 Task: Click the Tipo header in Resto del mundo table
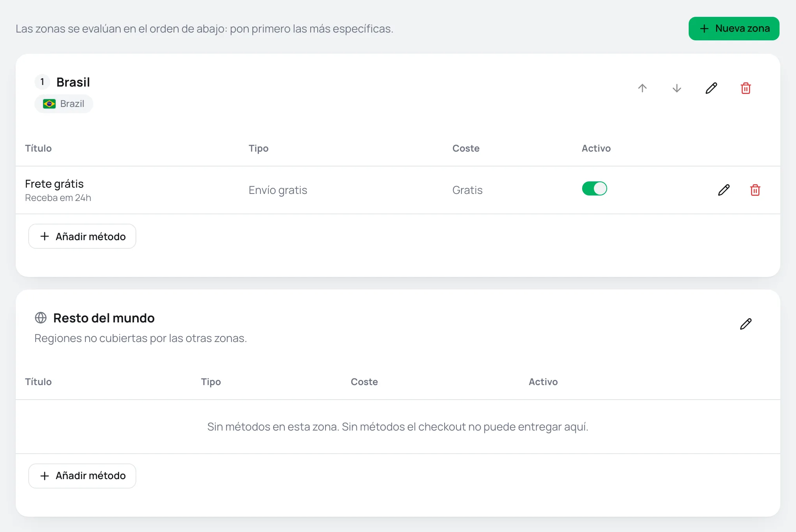pos(211,382)
